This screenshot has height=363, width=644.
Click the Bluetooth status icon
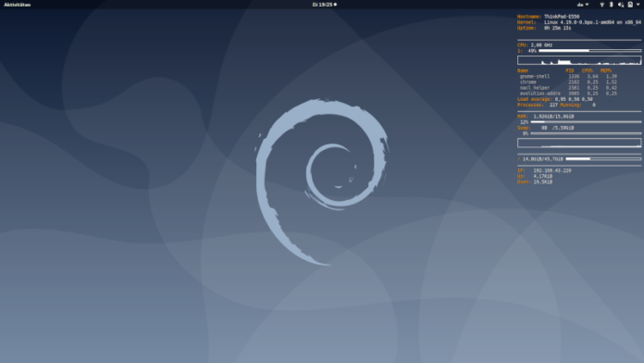tap(611, 5)
